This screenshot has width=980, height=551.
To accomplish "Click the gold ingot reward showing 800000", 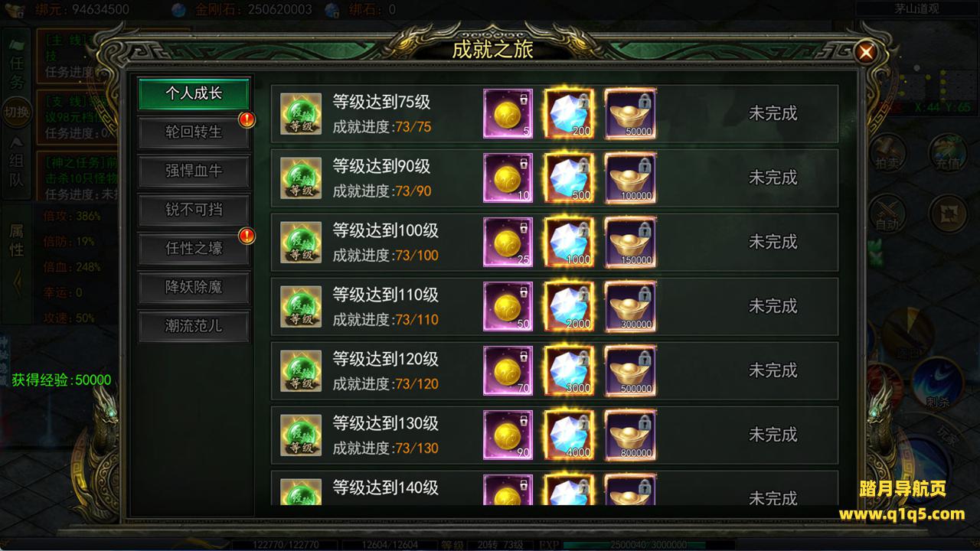I will tap(630, 435).
